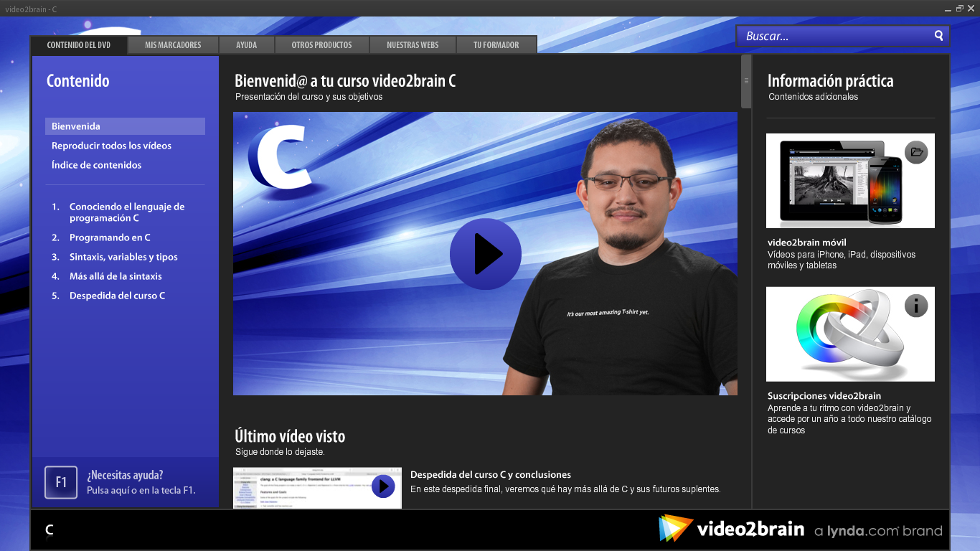Click the Bienvenid@ a tu curso heading
The height and width of the screenshot is (551, 980).
[x=345, y=81]
